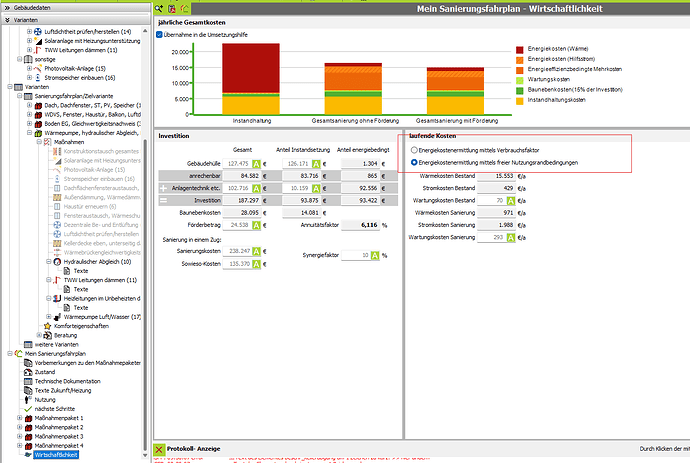Viewport: 690px width, 463px height.
Task: Click the gauge icon of Hydraulischer Abgleich (10)
Action: click(57, 262)
